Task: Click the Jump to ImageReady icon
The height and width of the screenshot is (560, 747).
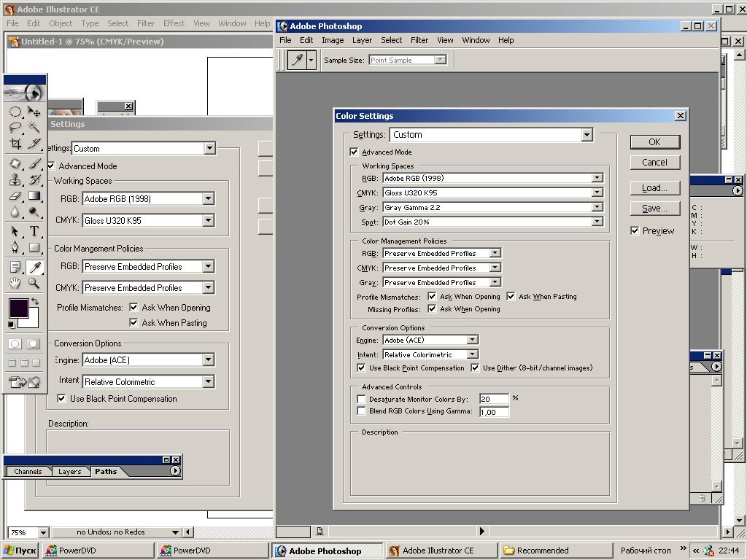Action: pyautogui.click(x=24, y=382)
